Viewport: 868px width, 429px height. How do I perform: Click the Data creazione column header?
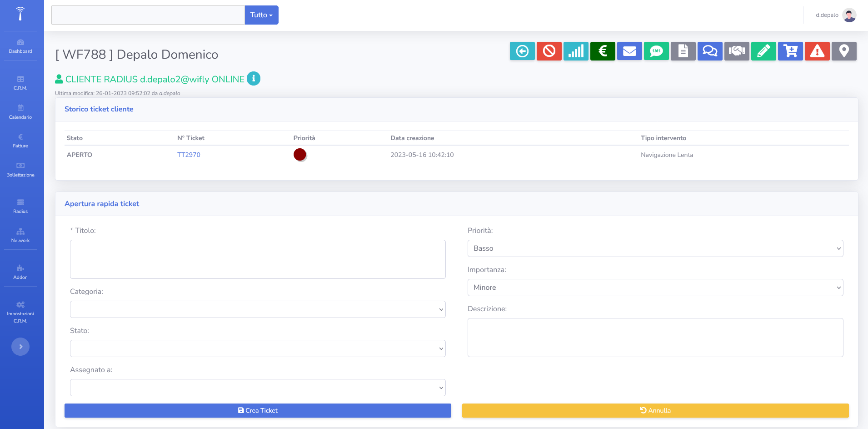click(x=412, y=138)
